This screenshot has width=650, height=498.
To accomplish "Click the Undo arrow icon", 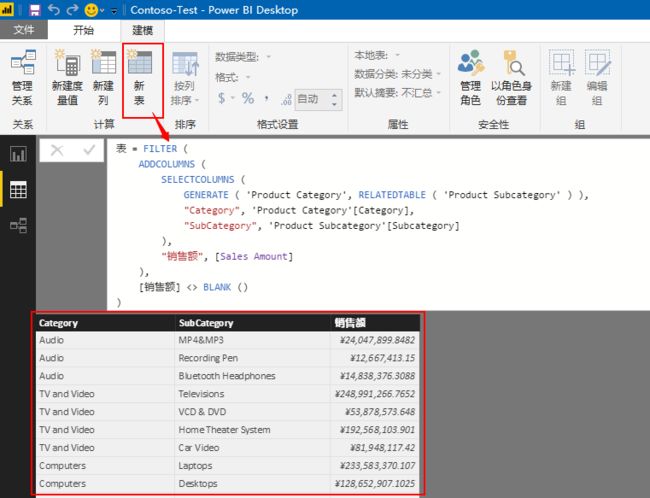I will (x=54, y=10).
